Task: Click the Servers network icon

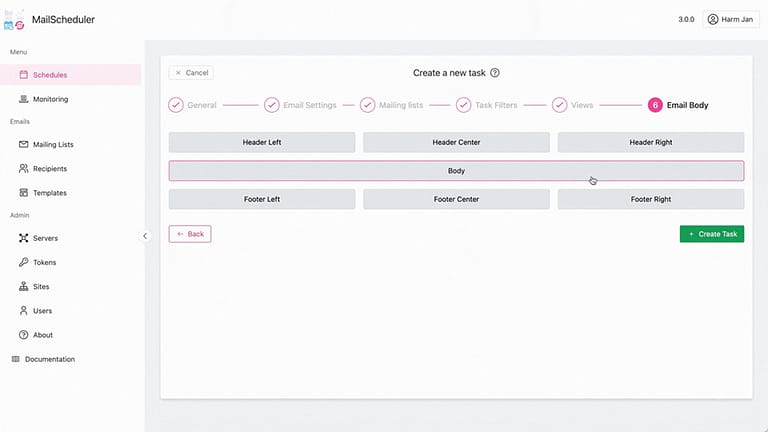Action: click(24, 238)
